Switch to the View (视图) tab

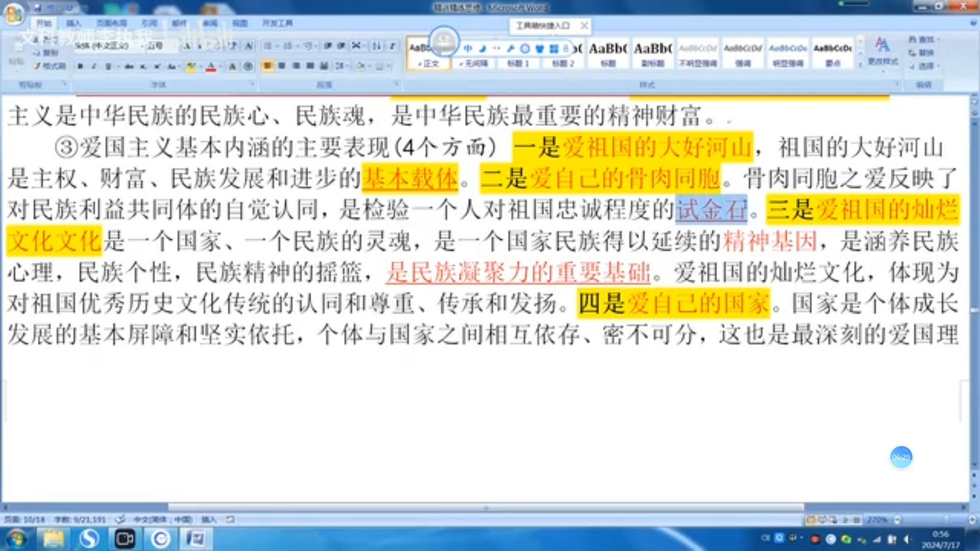pyautogui.click(x=239, y=23)
